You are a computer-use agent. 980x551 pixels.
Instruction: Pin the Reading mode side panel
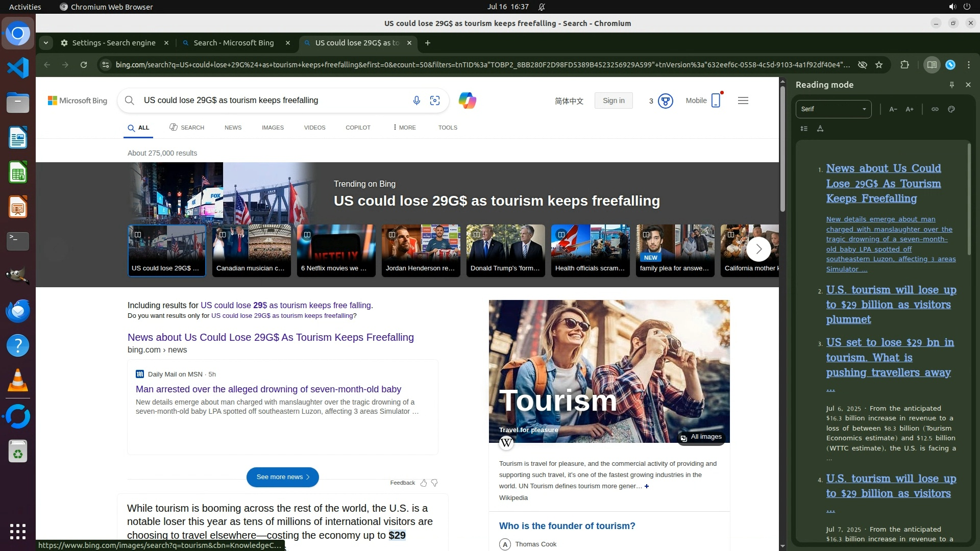point(952,85)
